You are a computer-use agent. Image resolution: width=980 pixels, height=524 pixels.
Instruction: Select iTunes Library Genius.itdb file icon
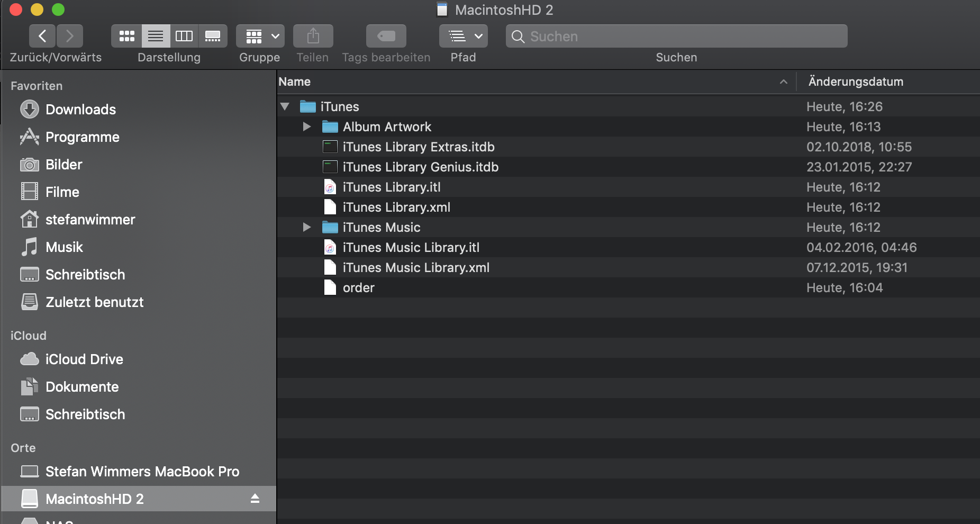pos(330,167)
